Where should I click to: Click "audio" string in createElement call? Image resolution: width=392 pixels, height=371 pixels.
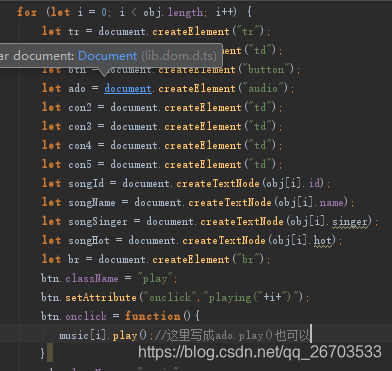pyautogui.click(x=263, y=88)
